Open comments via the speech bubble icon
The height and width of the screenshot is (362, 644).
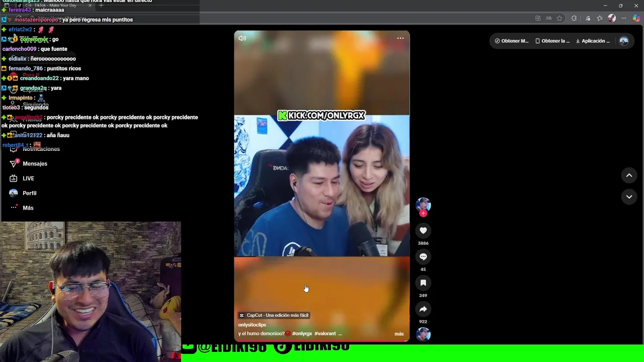423,256
